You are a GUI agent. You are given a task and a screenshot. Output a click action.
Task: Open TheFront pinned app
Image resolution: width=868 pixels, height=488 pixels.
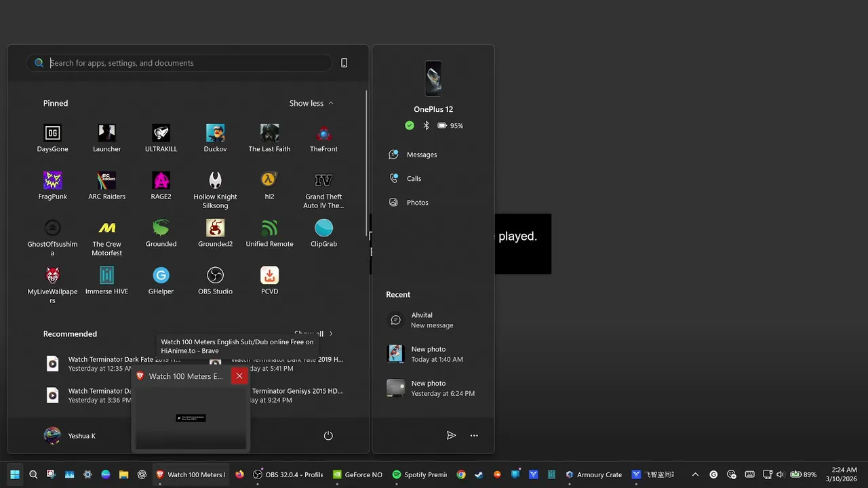(323, 138)
